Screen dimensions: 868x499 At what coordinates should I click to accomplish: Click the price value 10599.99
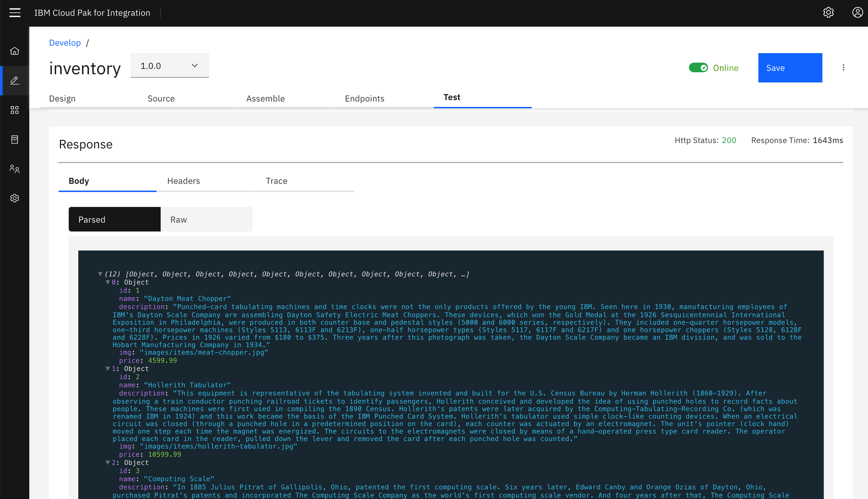[x=165, y=454]
